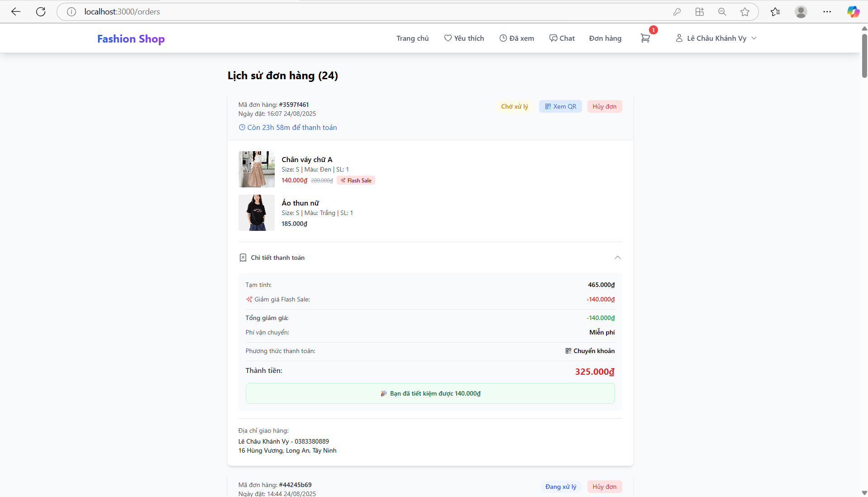Screen dimensions: 868x497
Task: Click the Chân váy chữ A product name
Action: point(307,159)
